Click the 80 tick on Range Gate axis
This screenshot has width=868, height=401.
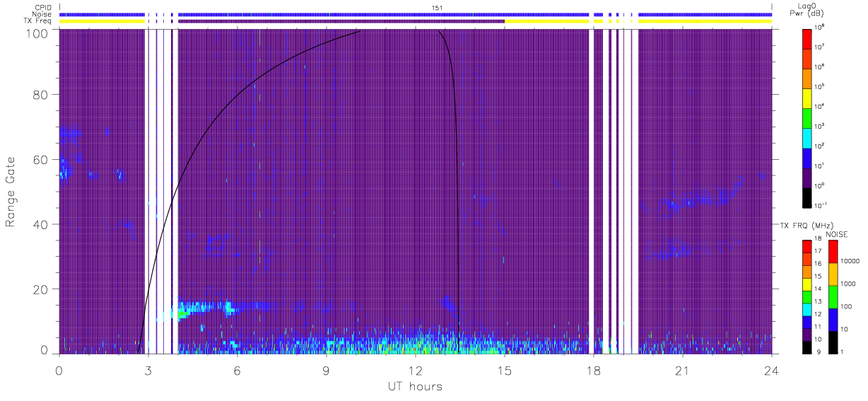pos(41,95)
